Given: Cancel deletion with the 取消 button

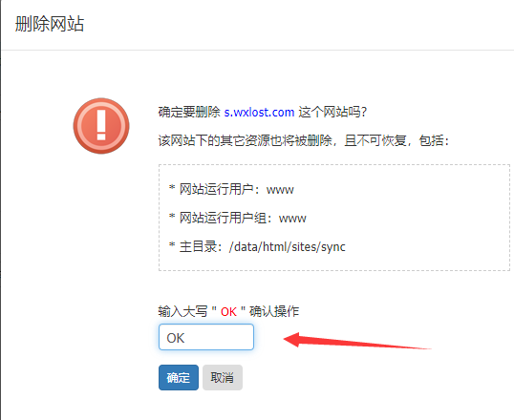Looking at the screenshot, I should [223, 377].
